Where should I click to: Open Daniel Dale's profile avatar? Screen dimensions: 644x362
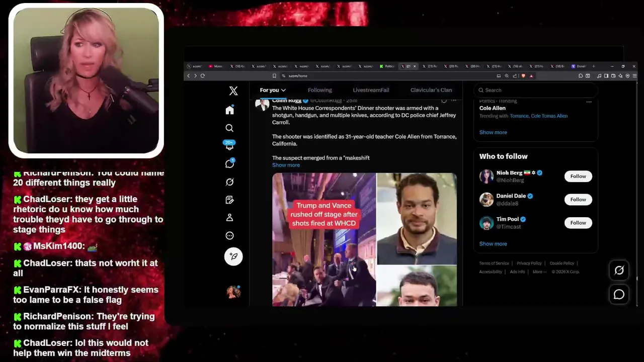[x=487, y=200]
